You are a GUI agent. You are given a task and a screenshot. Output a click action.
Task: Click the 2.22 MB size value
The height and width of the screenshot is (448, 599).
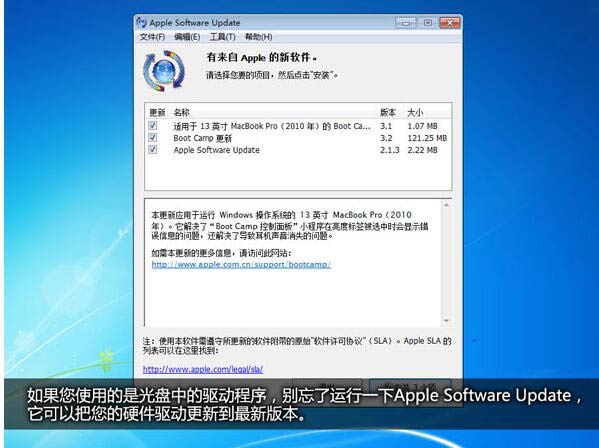(x=423, y=150)
